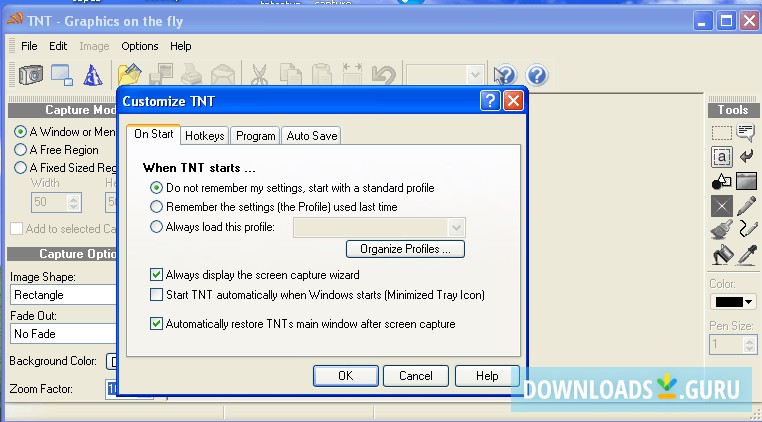Click the envelope send mail icon
The height and width of the screenshot is (422, 762).
coord(223,75)
